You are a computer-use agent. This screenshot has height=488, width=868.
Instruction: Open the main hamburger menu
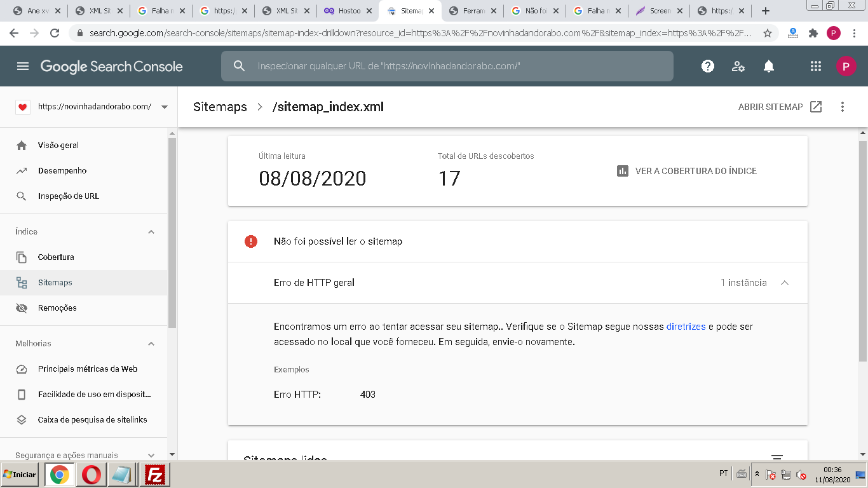tap(23, 66)
